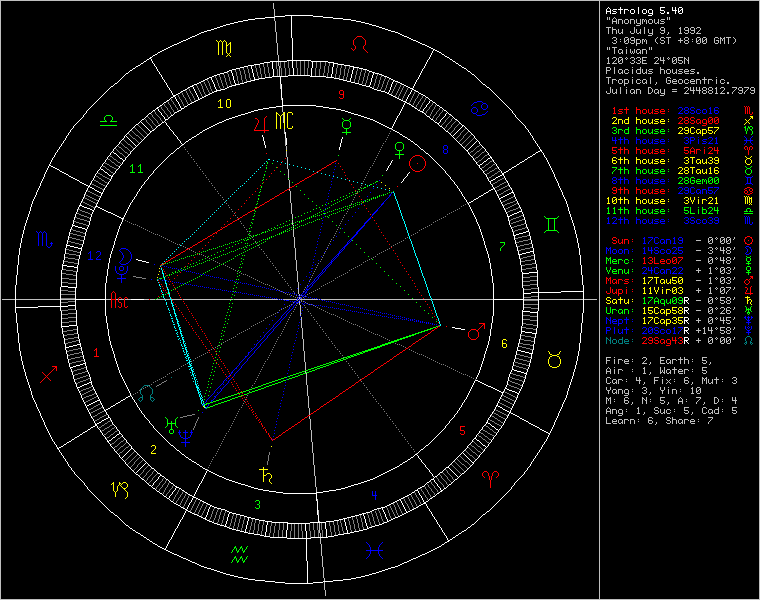The width and height of the screenshot is (760, 600).
Task: Click the 'Learn: 6, Share: 7' line
Action: click(659, 421)
